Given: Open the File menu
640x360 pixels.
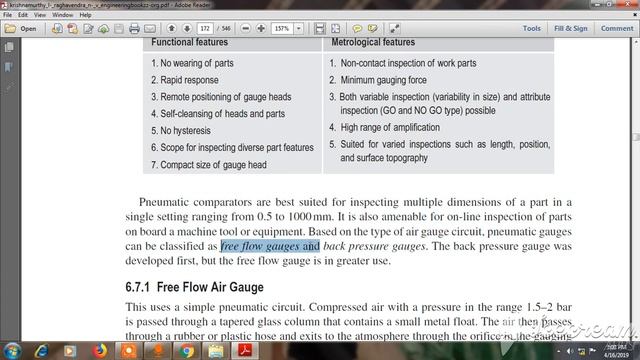Looking at the screenshot, I should coord(7,15).
